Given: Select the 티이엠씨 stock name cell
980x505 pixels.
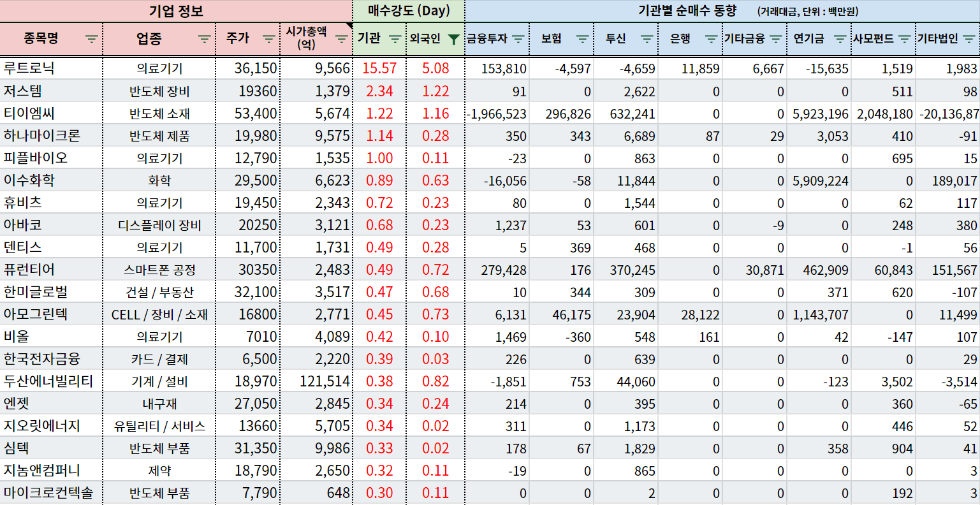Looking at the screenshot, I should [x=51, y=113].
